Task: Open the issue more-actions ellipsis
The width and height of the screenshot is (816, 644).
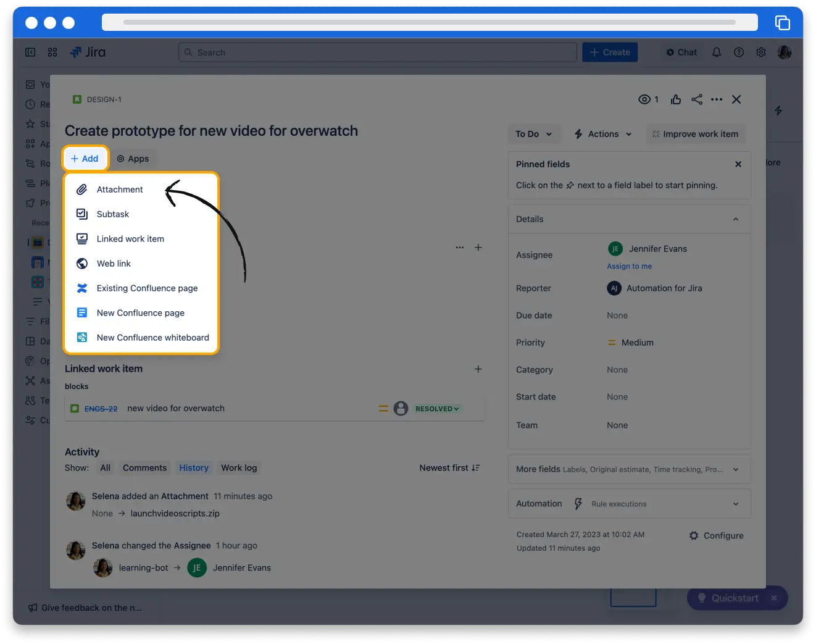Action: coord(717,99)
